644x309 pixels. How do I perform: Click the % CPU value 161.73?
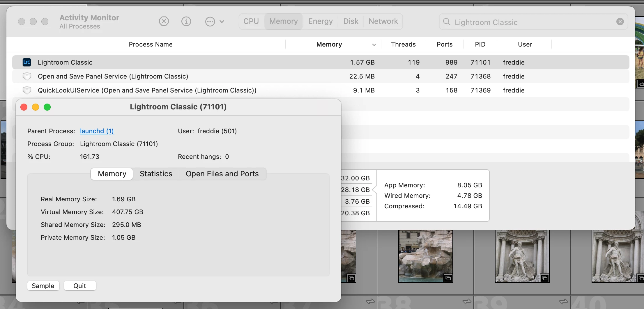click(x=90, y=157)
